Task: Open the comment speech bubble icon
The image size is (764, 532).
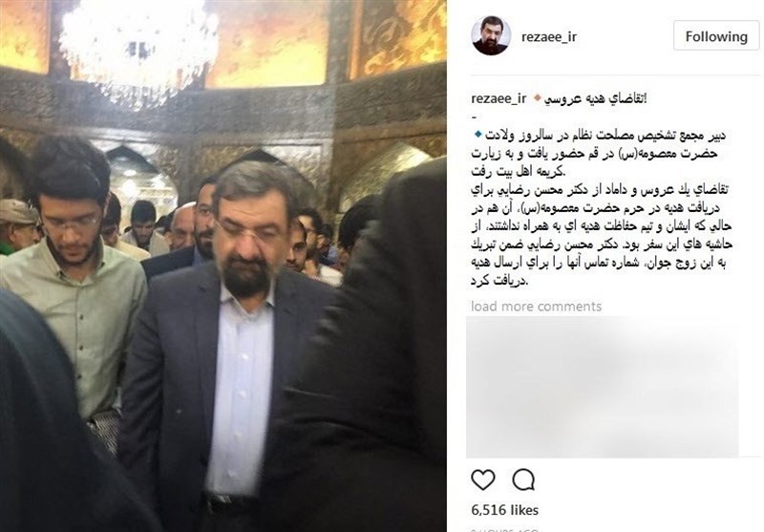Action: (x=523, y=479)
